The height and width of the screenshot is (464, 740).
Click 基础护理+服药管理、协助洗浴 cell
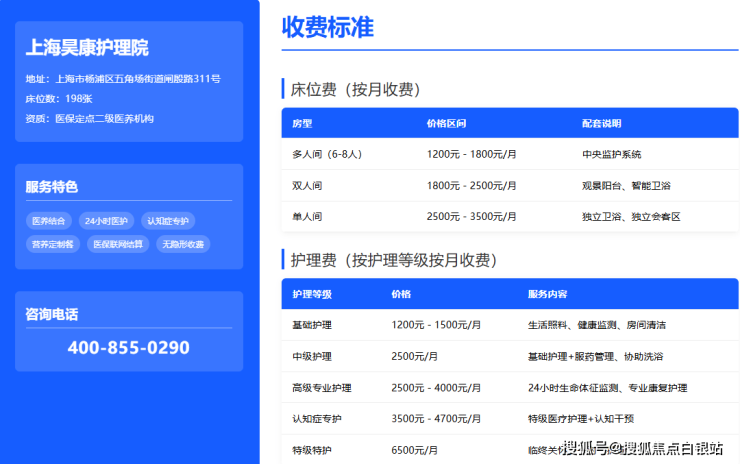(x=595, y=356)
